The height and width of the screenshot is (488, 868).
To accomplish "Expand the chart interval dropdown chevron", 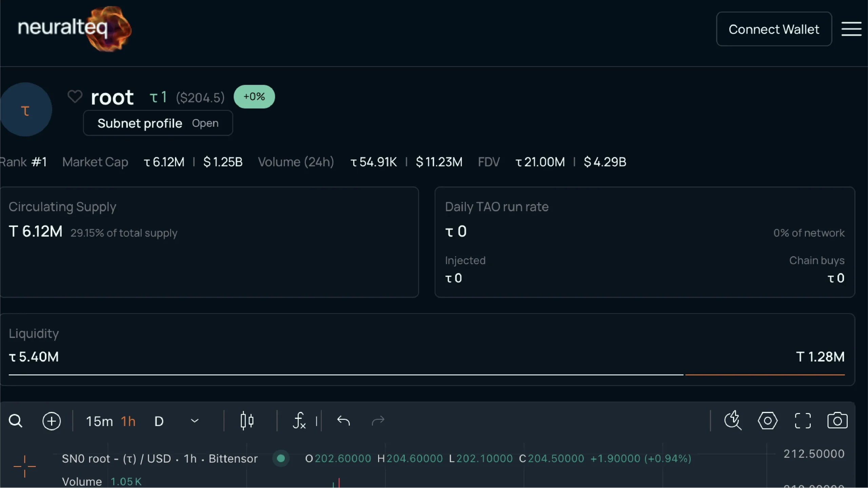I will click(x=195, y=421).
